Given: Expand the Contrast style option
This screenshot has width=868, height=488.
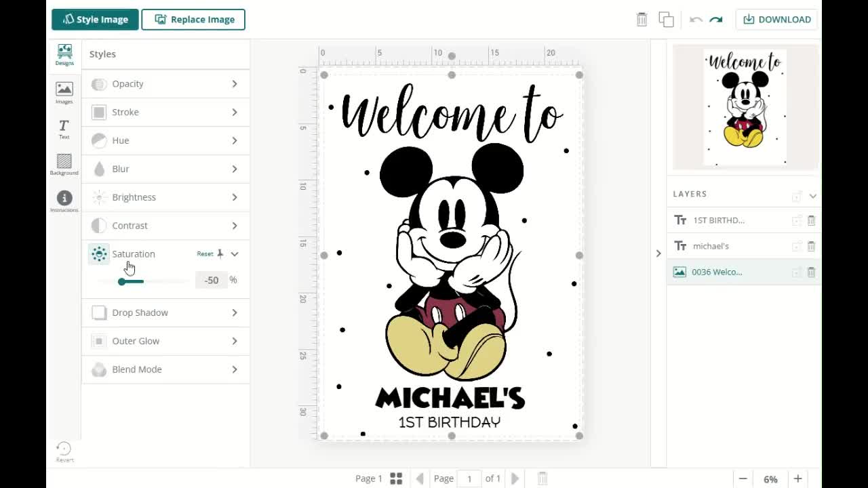Looking at the screenshot, I should (165, 226).
